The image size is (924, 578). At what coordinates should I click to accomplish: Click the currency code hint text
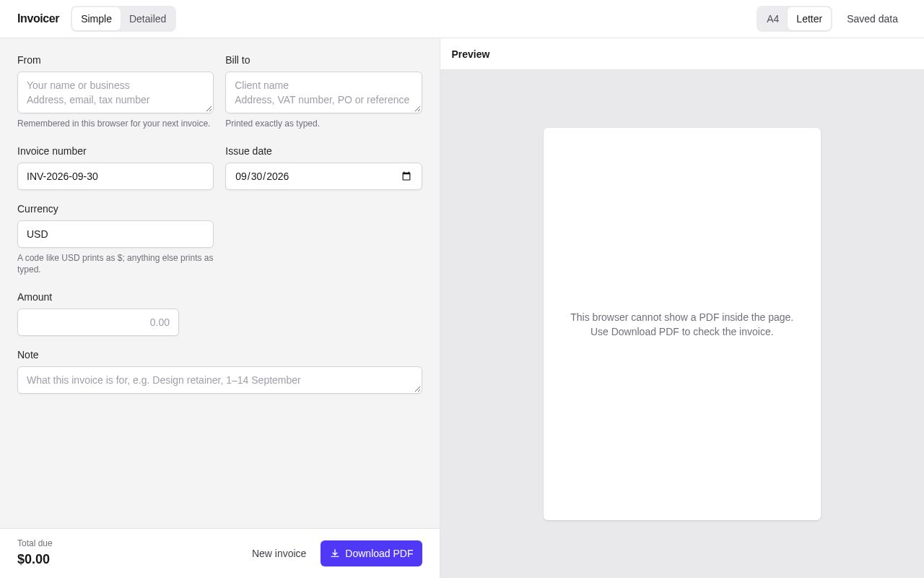[x=115, y=264]
